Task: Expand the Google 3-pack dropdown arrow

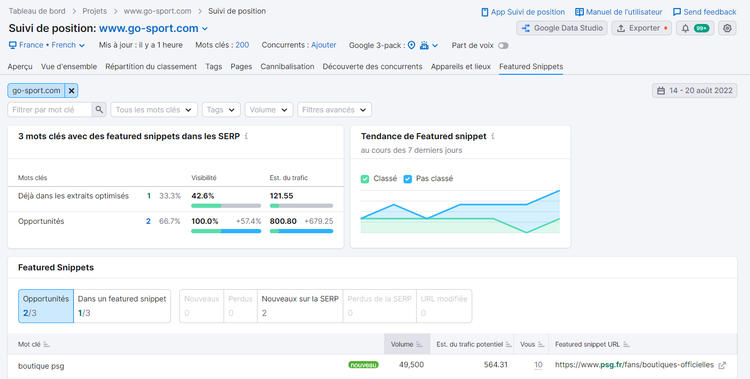Action: [435, 45]
